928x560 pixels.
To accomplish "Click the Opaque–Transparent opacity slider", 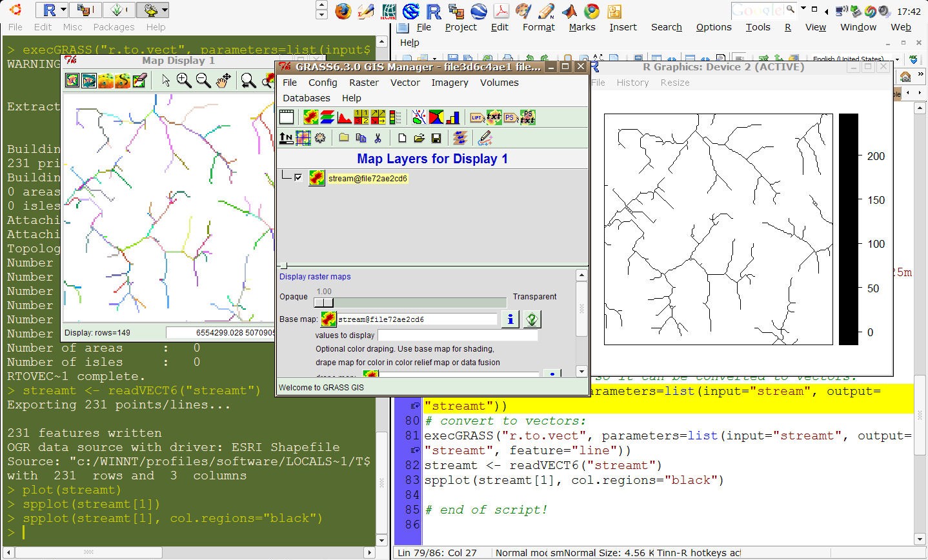I will point(324,303).
